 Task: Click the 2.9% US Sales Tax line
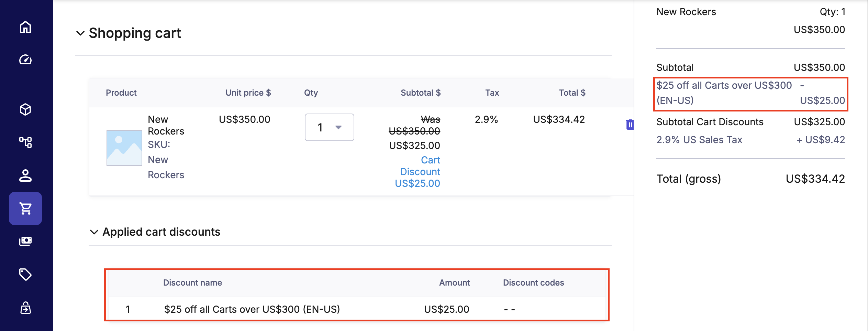(x=699, y=140)
